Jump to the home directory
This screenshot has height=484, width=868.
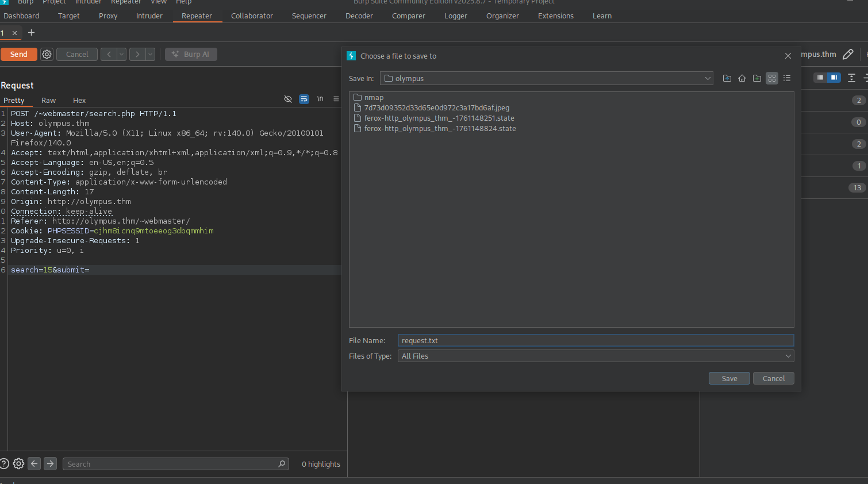(x=742, y=78)
